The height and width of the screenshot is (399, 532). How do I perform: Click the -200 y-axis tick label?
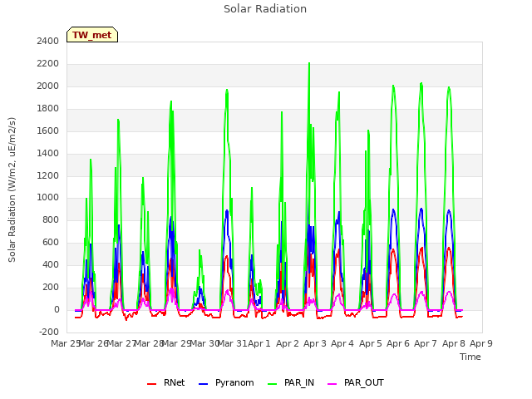click(x=49, y=332)
